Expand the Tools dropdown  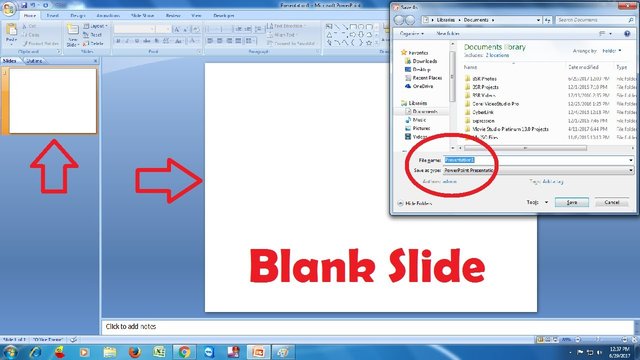point(537,202)
